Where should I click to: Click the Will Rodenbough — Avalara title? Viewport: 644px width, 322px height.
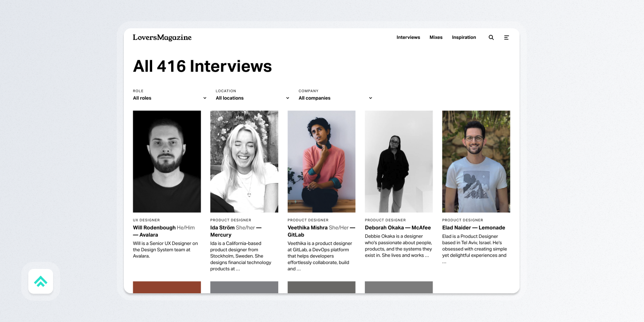click(x=164, y=231)
